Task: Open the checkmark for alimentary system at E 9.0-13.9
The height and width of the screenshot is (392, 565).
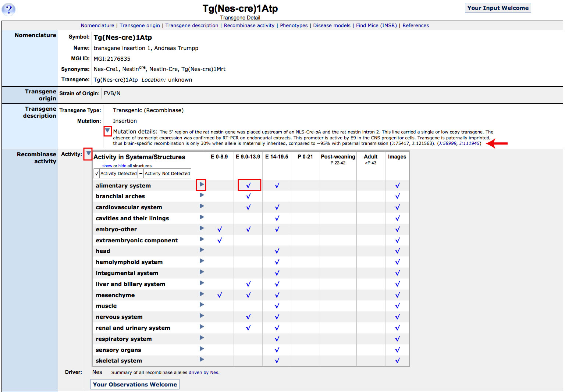Action: [248, 185]
